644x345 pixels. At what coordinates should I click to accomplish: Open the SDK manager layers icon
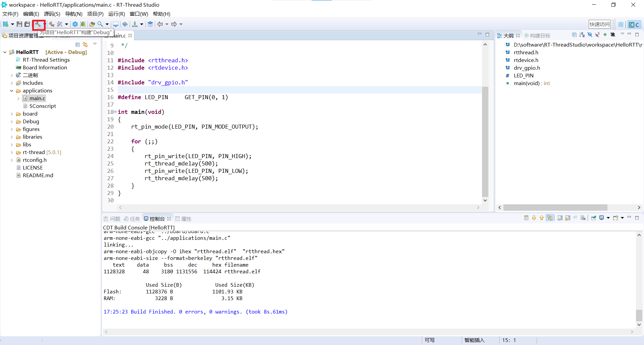click(x=150, y=24)
